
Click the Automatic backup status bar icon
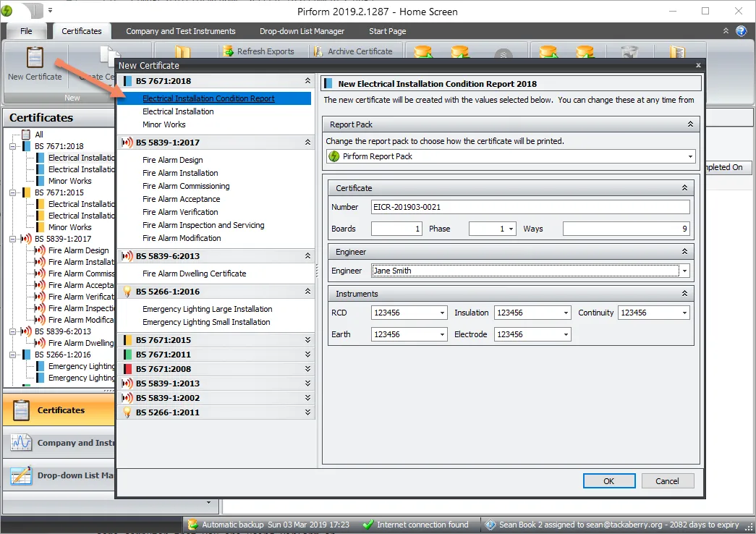[x=194, y=525]
